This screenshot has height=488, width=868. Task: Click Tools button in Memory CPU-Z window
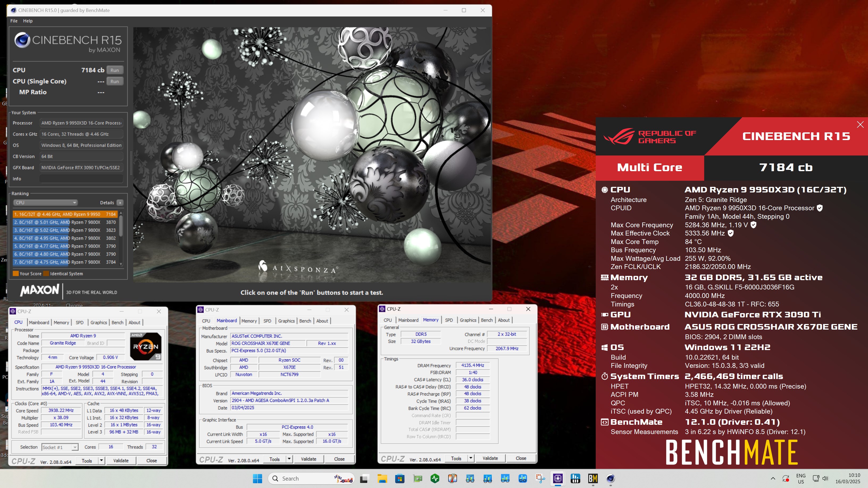point(456,458)
